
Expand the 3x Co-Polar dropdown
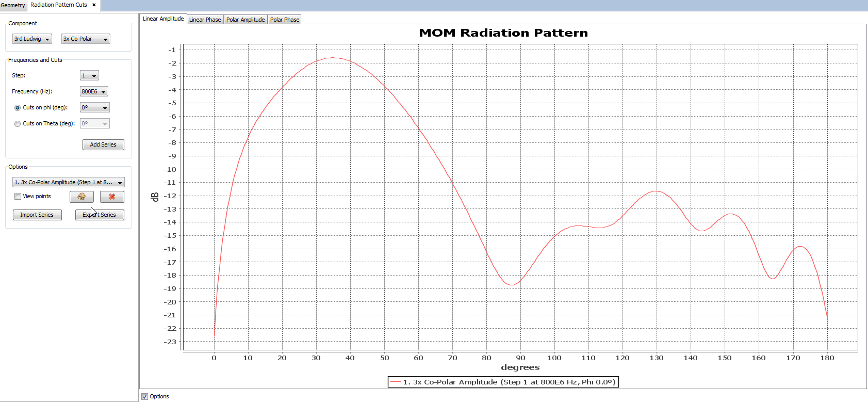point(86,39)
